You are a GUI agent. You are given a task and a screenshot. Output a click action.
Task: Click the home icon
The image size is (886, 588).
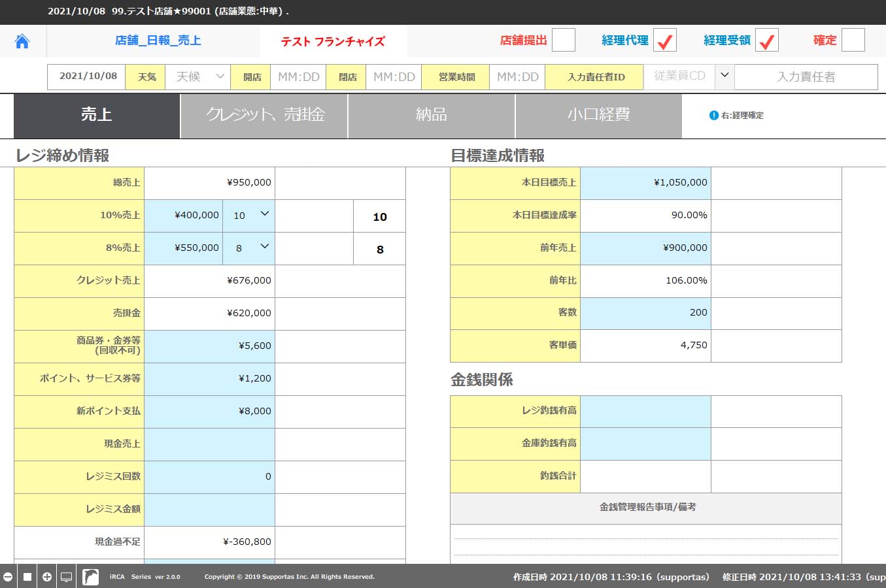point(22,41)
